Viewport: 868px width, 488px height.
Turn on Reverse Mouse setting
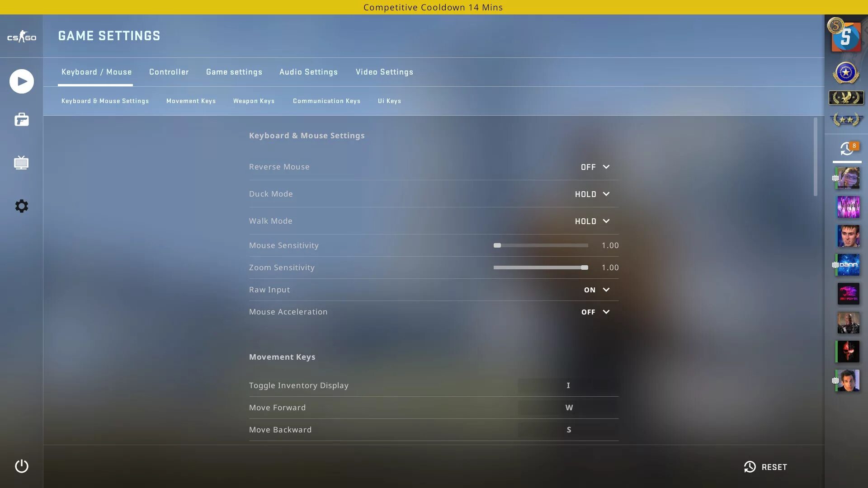pos(594,166)
